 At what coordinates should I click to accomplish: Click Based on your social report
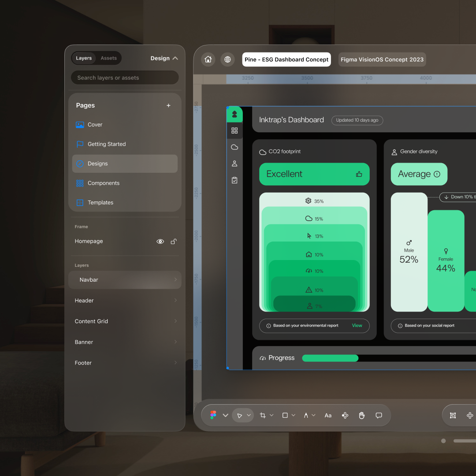pos(429,325)
